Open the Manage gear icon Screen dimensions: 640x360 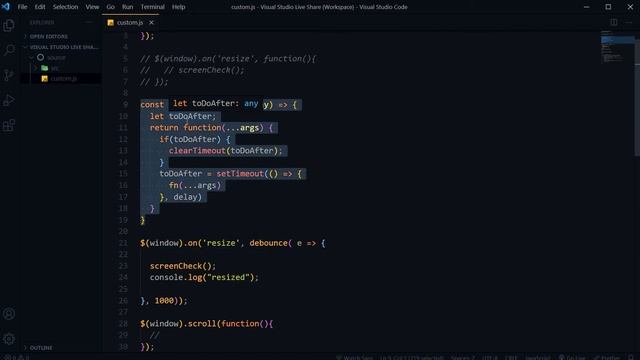[9, 339]
